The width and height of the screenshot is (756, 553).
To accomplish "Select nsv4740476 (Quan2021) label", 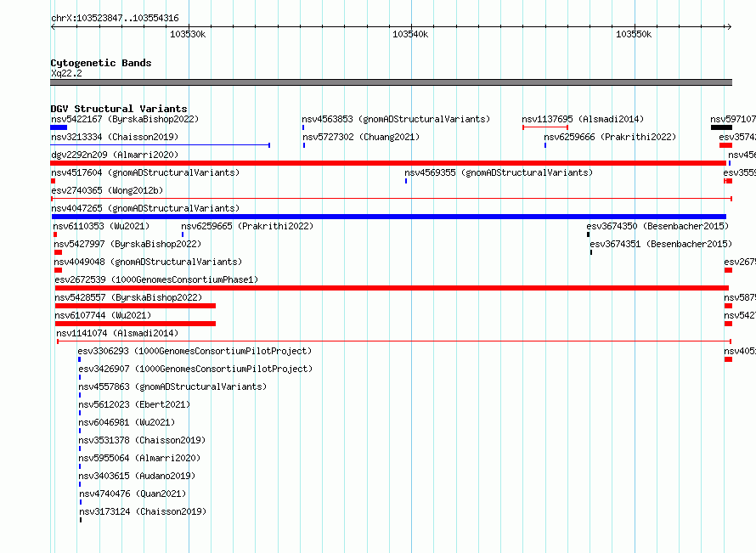I will [133, 494].
